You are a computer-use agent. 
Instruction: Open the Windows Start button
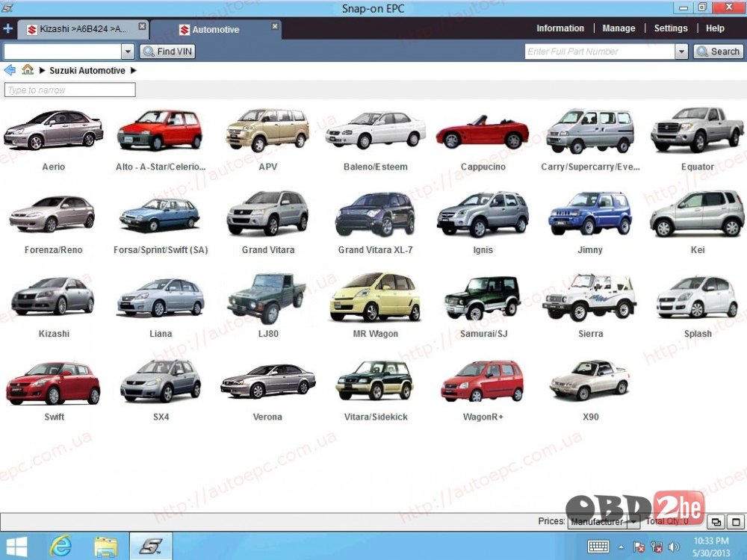coord(16,547)
